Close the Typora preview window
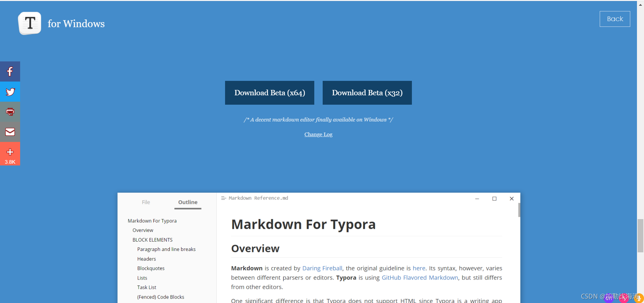This screenshot has width=644, height=303. click(512, 199)
